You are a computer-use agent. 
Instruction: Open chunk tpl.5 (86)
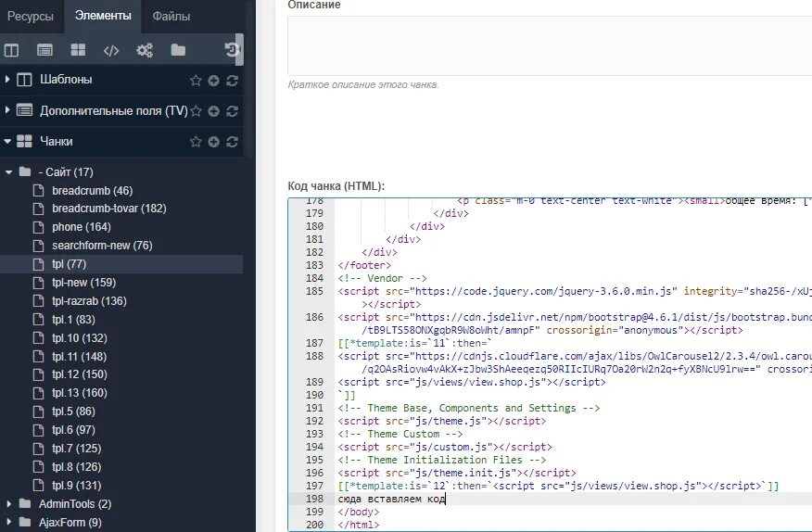(73, 412)
